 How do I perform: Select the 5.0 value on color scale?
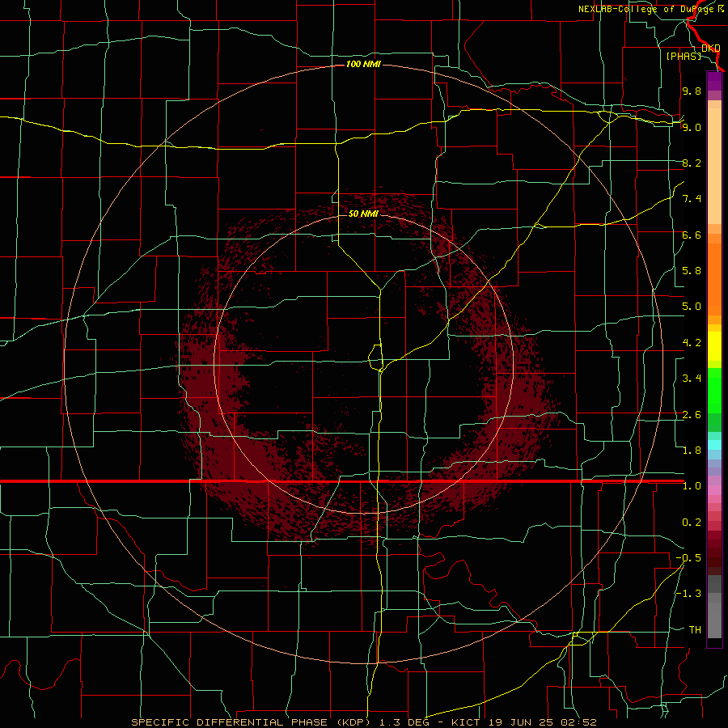click(692, 307)
